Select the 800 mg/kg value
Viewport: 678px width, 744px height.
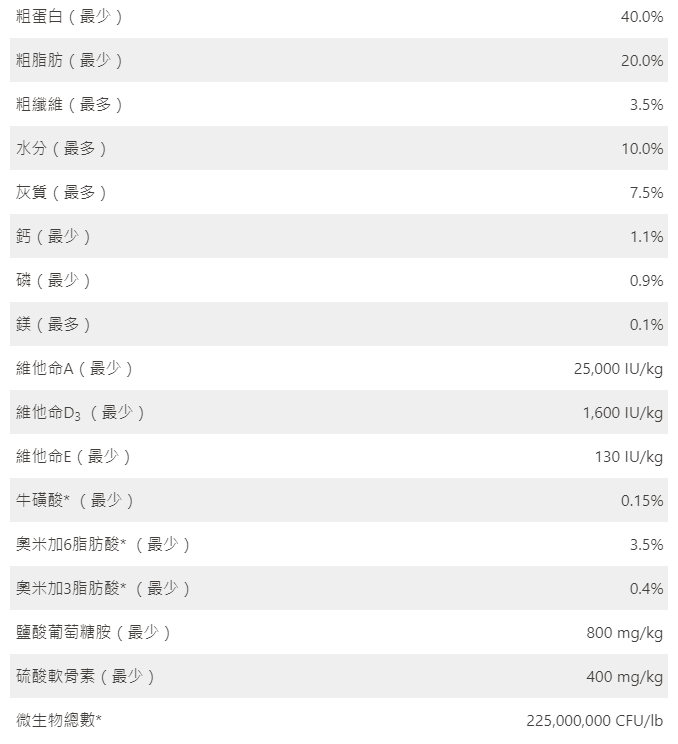624,633
